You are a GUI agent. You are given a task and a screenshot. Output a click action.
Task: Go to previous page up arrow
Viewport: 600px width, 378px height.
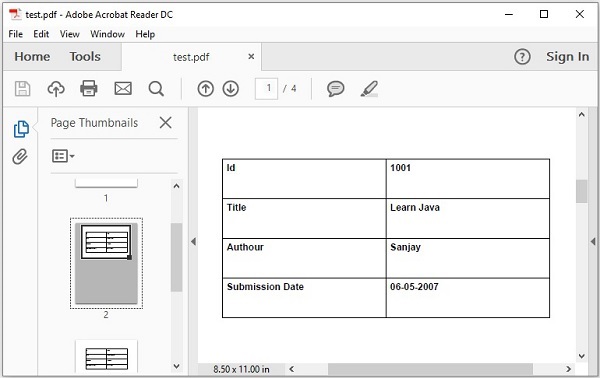pyautogui.click(x=205, y=89)
